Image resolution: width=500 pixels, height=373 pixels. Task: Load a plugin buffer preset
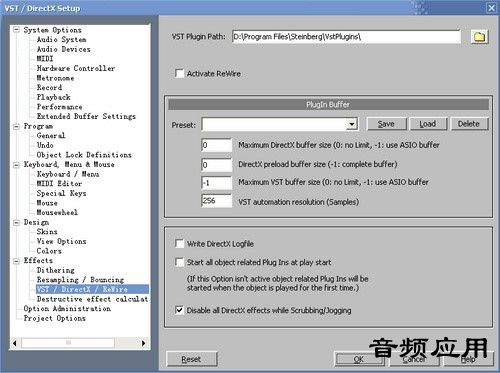[428, 124]
